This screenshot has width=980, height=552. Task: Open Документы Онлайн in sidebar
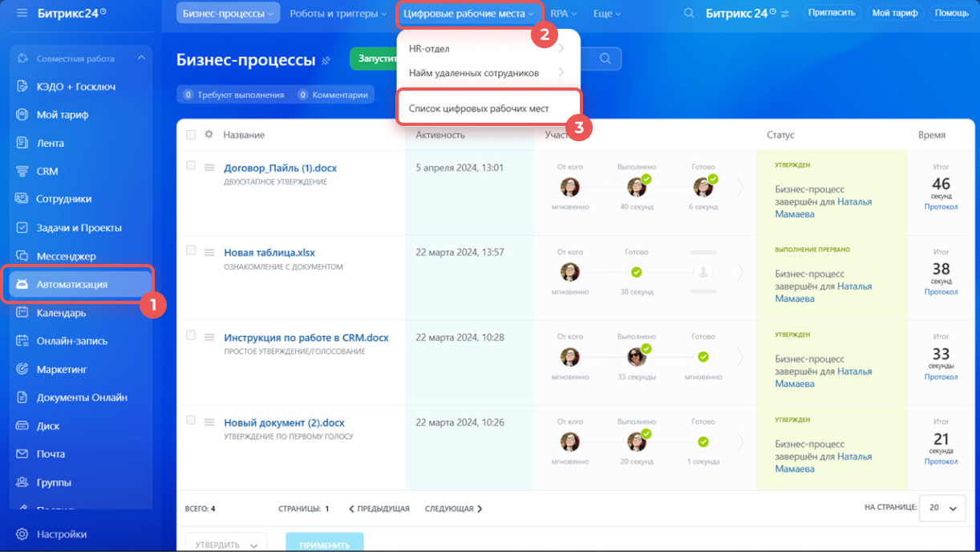[80, 397]
